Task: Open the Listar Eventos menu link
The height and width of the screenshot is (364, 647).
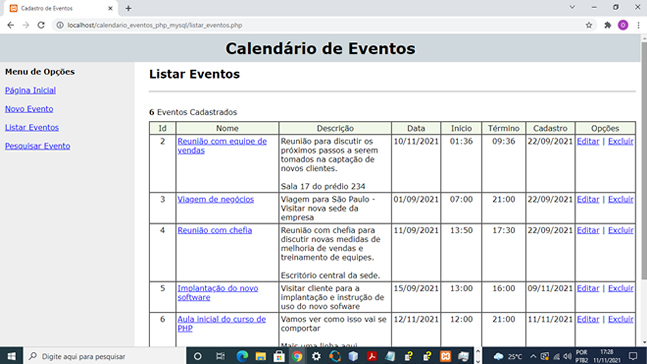Action: click(x=32, y=128)
